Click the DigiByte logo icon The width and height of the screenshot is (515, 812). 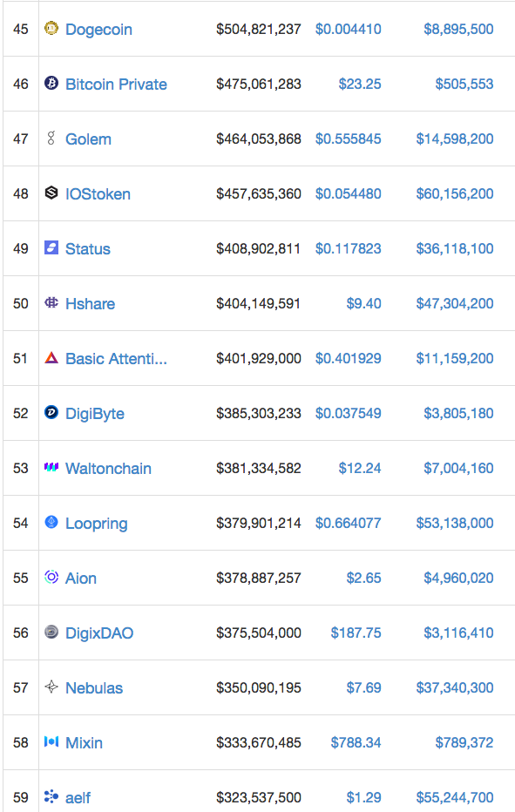(51, 412)
